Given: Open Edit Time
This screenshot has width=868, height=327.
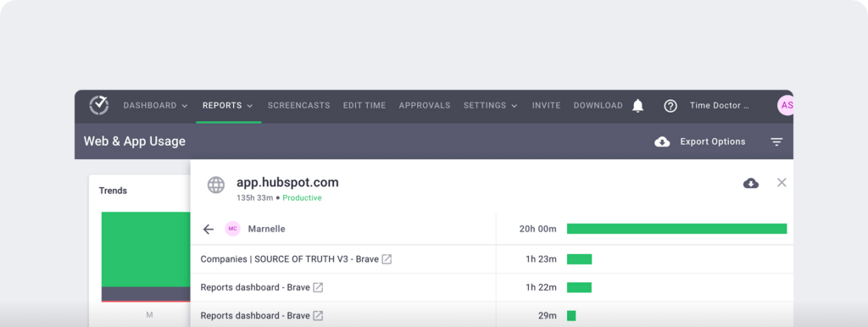Looking at the screenshot, I should click(x=364, y=106).
